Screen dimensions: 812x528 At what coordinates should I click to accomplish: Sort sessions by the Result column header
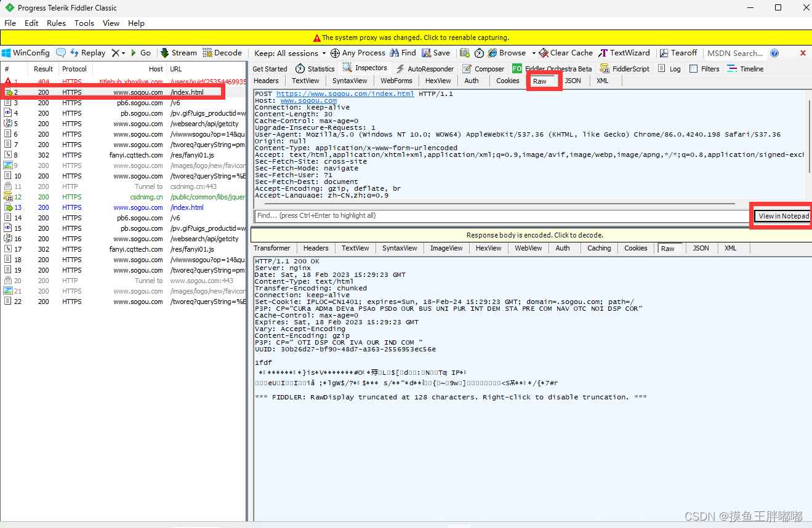pyautogui.click(x=43, y=69)
